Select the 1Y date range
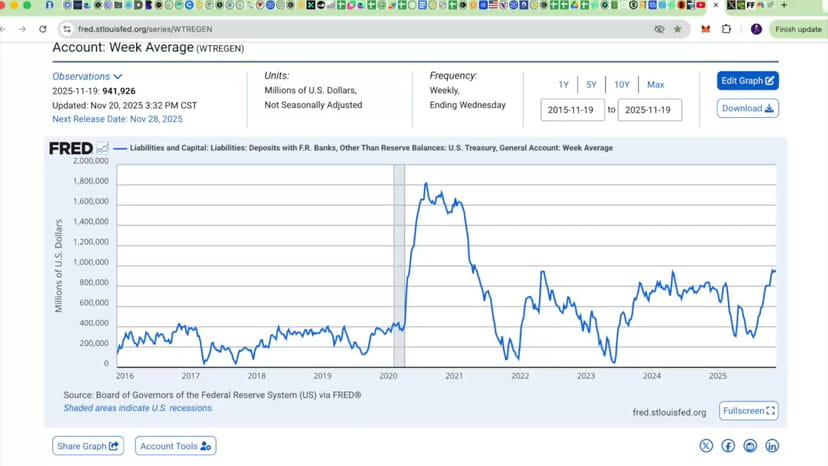The height and width of the screenshot is (466, 828). click(x=563, y=85)
